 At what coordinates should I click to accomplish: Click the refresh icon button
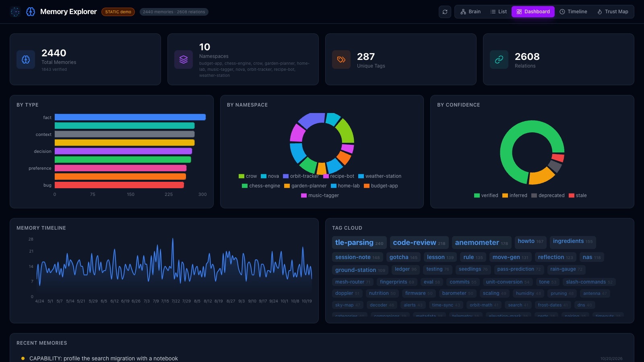tap(445, 12)
